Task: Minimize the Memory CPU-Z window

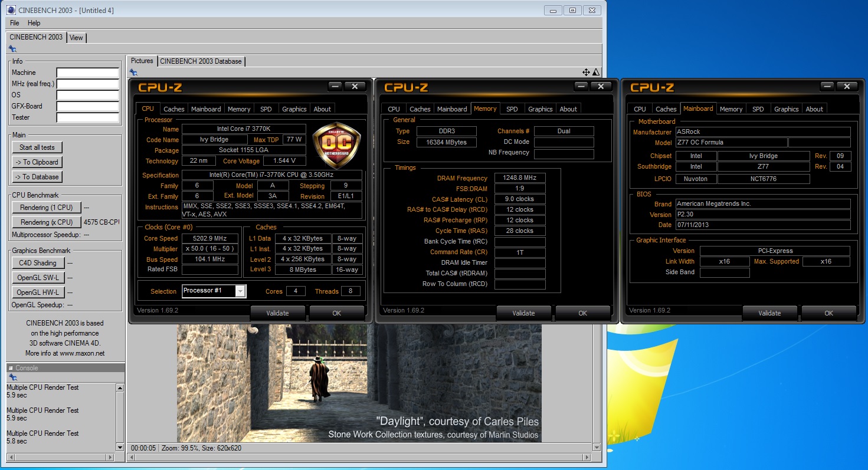Action: click(581, 87)
